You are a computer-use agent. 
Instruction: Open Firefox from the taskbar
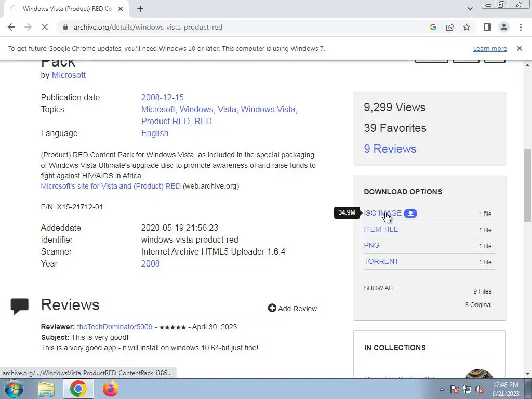pos(110,389)
